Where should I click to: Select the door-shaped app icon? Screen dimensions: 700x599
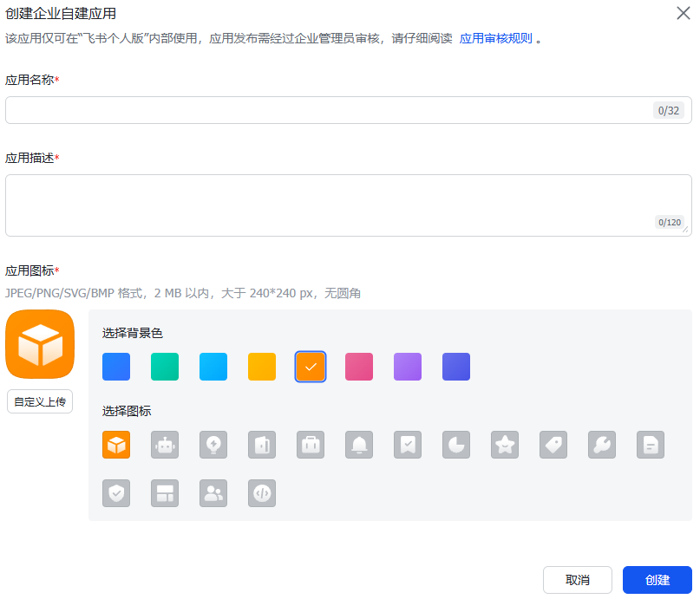[x=262, y=445]
